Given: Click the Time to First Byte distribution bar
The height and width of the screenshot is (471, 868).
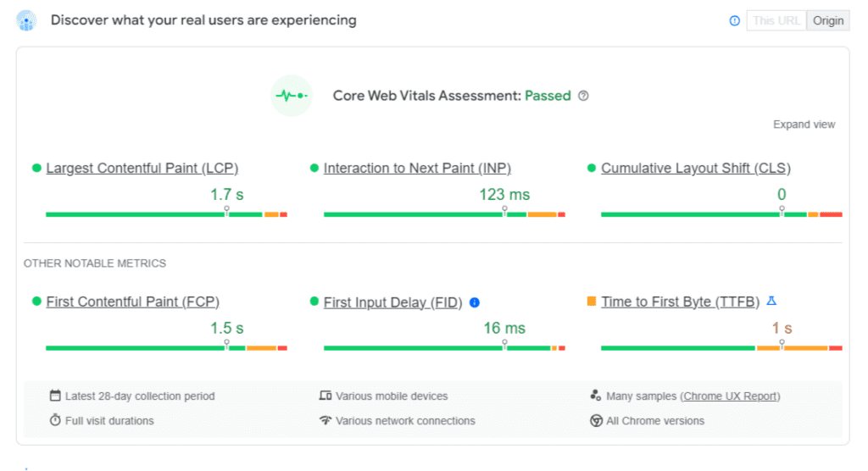Looking at the screenshot, I should tap(721, 348).
